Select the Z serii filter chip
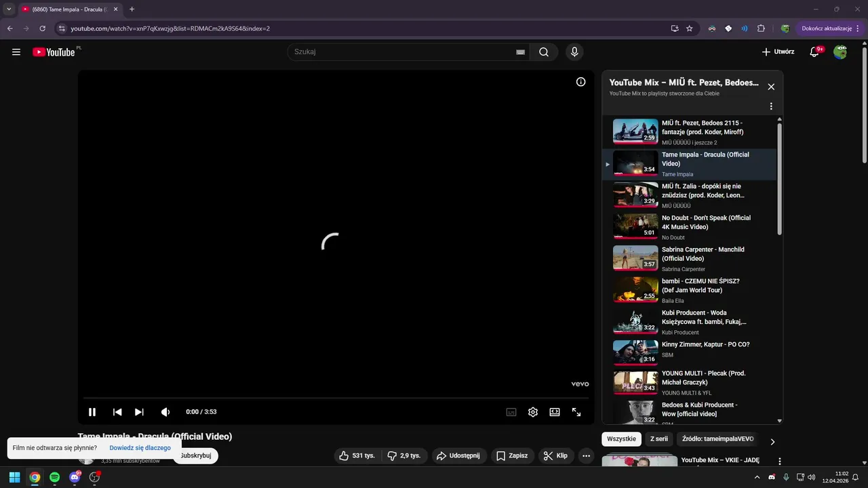This screenshot has height=488, width=868. [x=659, y=439]
